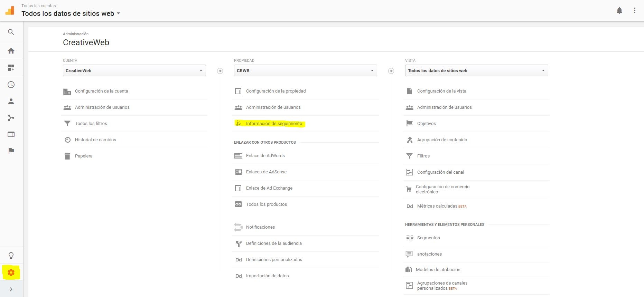The width and height of the screenshot is (644, 297).
Task: Open Segmentos
Action: [x=429, y=238]
